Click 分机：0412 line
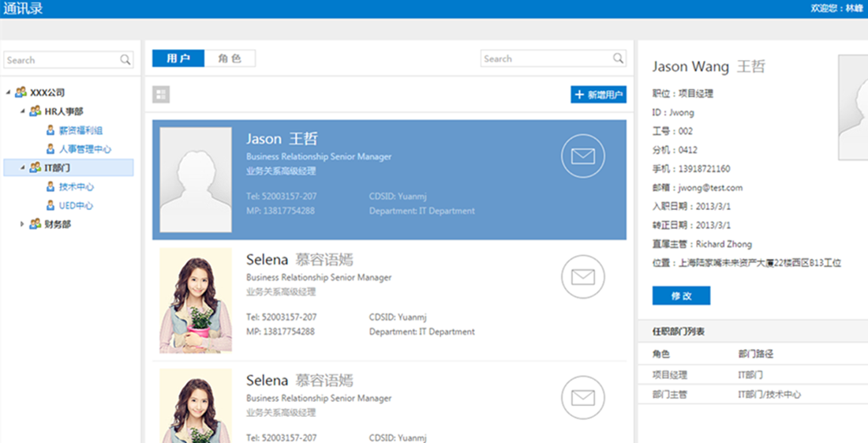The image size is (868, 443). pyautogui.click(x=675, y=150)
